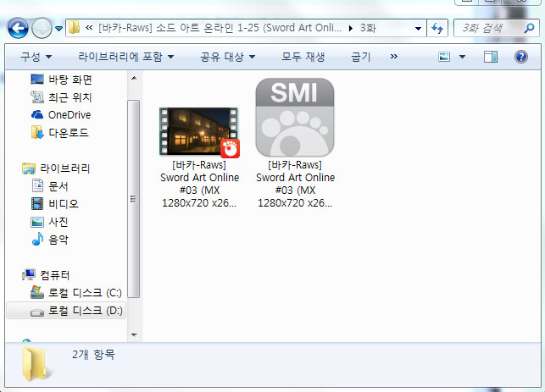Select 컴퓨터 in navigation pane
This screenshot has height=392, width=545.
click(x=55, y=275)
